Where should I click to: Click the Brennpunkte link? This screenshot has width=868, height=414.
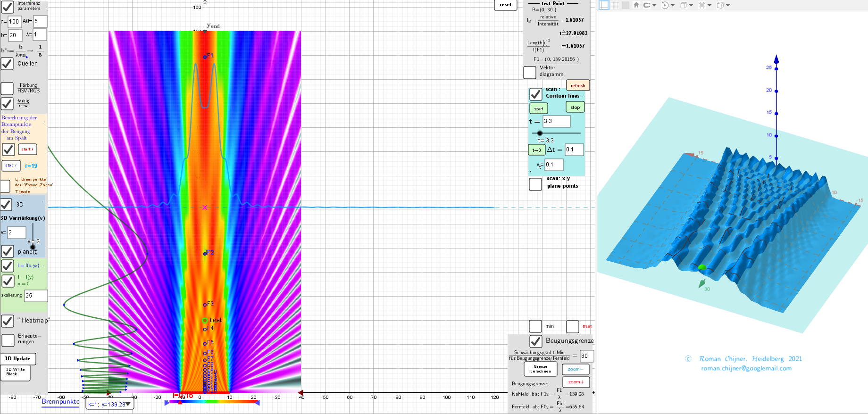pos(60,402)
